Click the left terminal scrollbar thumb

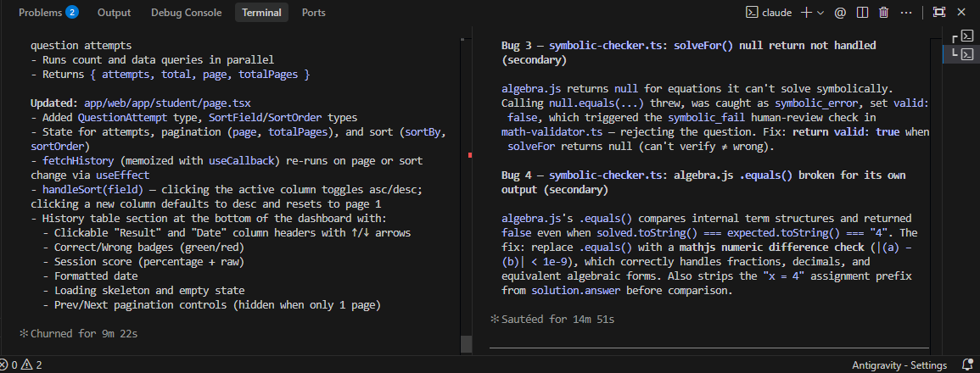pos(466,343)
